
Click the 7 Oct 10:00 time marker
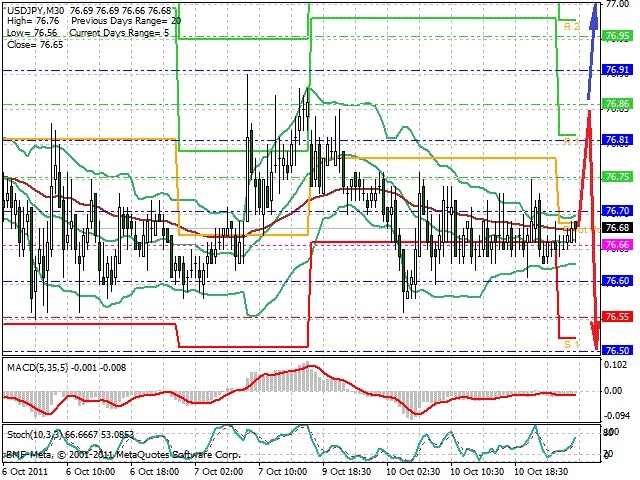tap(282, 472)
